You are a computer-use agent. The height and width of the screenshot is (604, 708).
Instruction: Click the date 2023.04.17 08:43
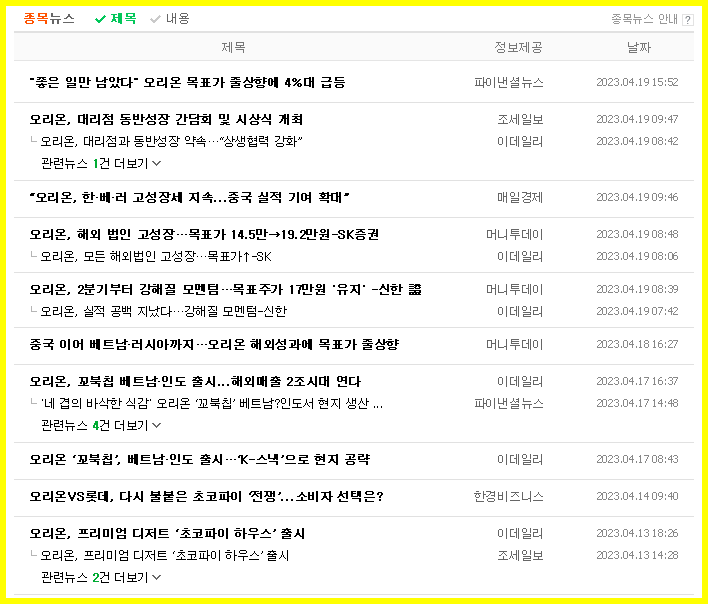point(637,459)
